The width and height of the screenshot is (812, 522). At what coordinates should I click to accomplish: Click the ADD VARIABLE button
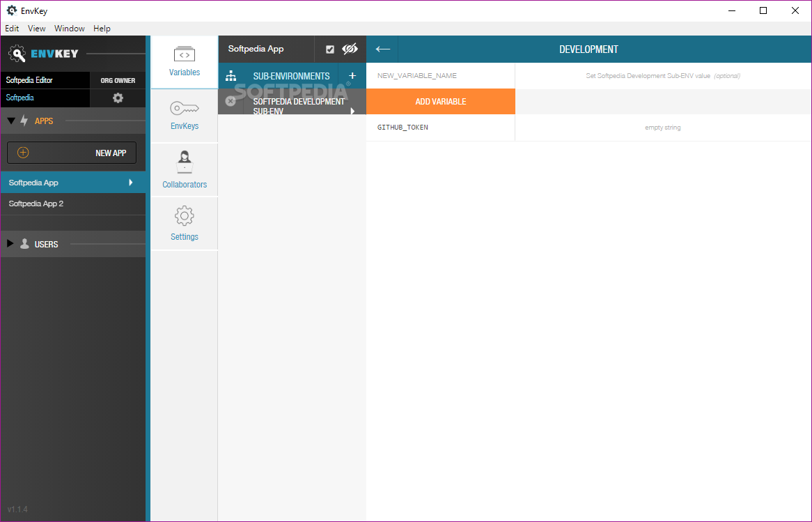pyautogui.click(x=441, y=102)
